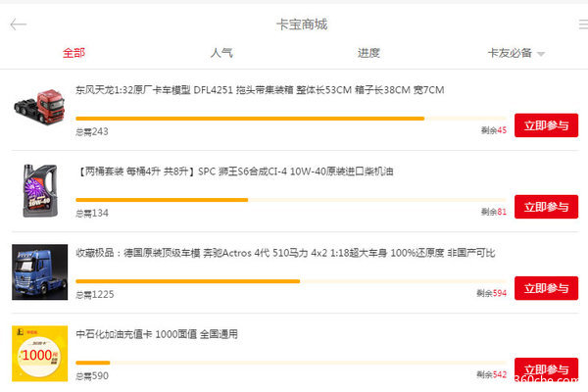Click 立即参与 for the Dongfeng truck model
Viewport: 588px width, 392px height.
coord(546,125)
